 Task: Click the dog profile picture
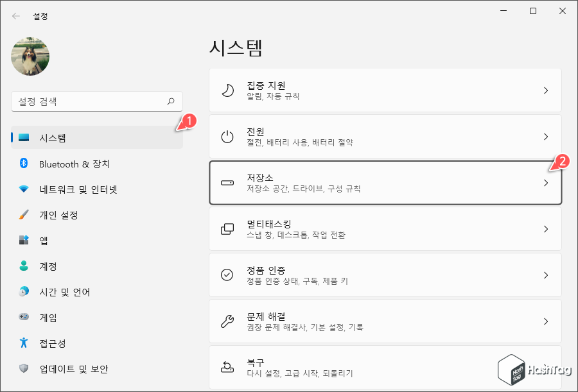[x=30, y=56]
